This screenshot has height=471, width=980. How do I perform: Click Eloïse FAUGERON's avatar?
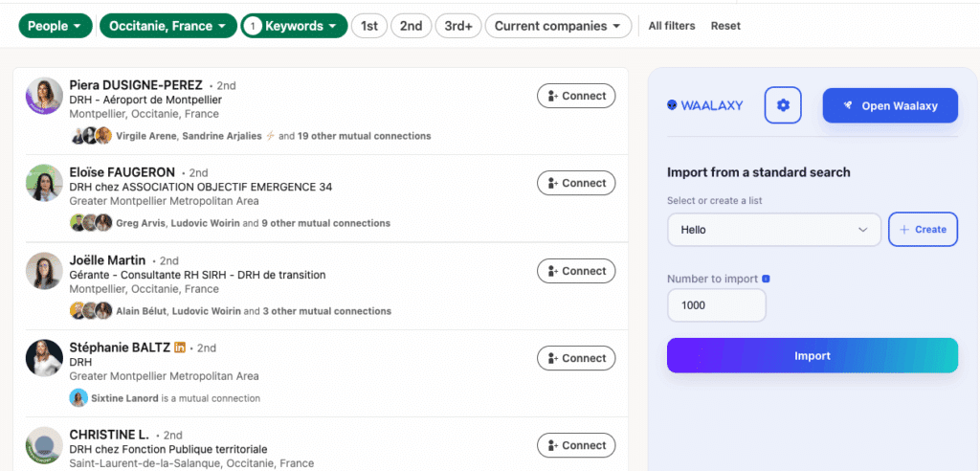44,183
